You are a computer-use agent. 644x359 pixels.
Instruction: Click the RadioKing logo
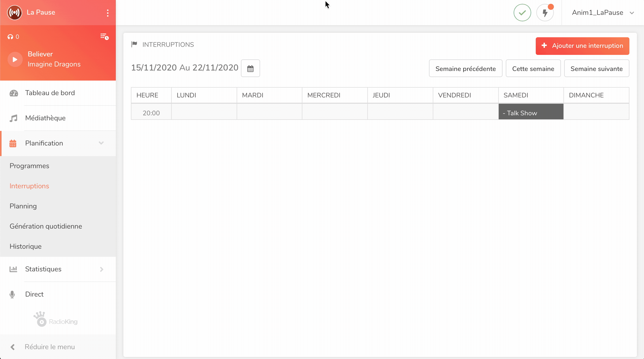click(x=56, y=319)
